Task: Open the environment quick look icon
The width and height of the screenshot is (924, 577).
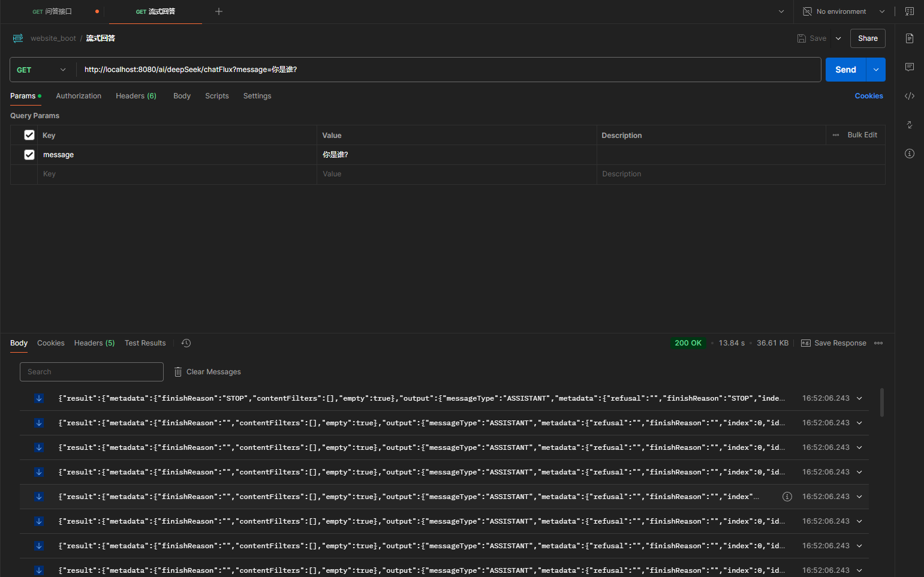Action: pos(909,11)
